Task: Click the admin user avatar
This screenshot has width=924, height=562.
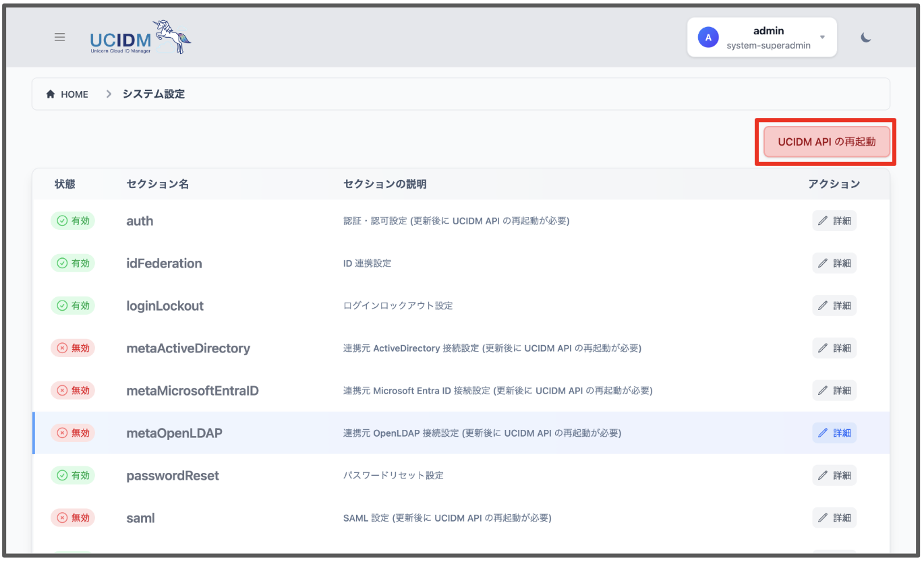Action: pyautogui.click(x=708, y=38)
